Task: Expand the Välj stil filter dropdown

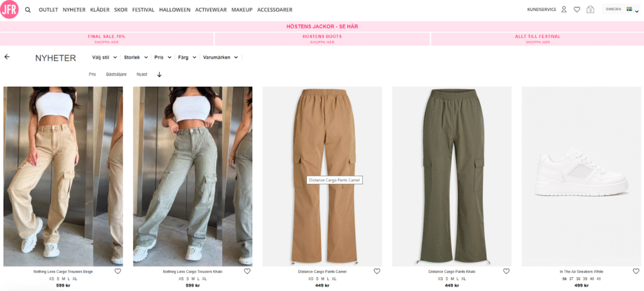Action: (x=104, y=57)
